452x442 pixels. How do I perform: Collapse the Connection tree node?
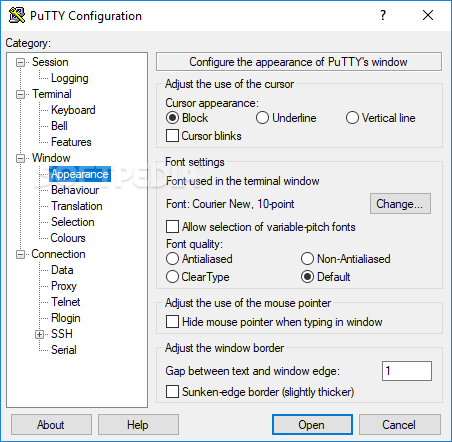tap(21, 255)
